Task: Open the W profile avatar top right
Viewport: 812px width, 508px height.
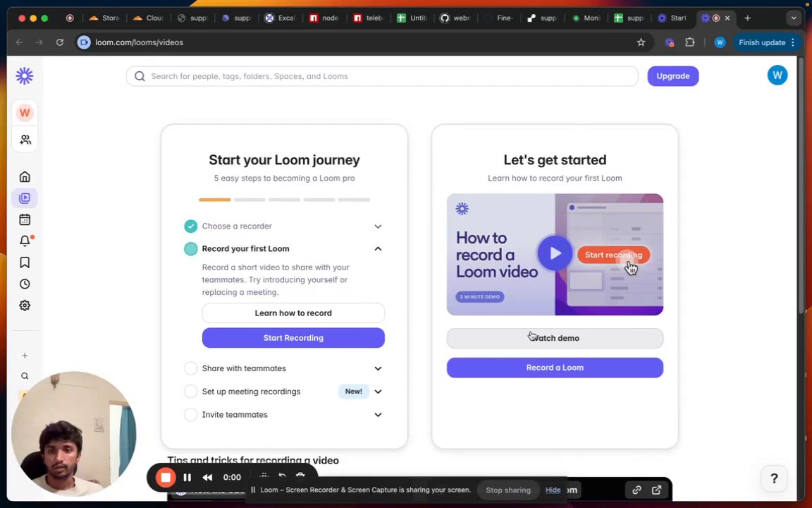Action: [x=777, y=75]
